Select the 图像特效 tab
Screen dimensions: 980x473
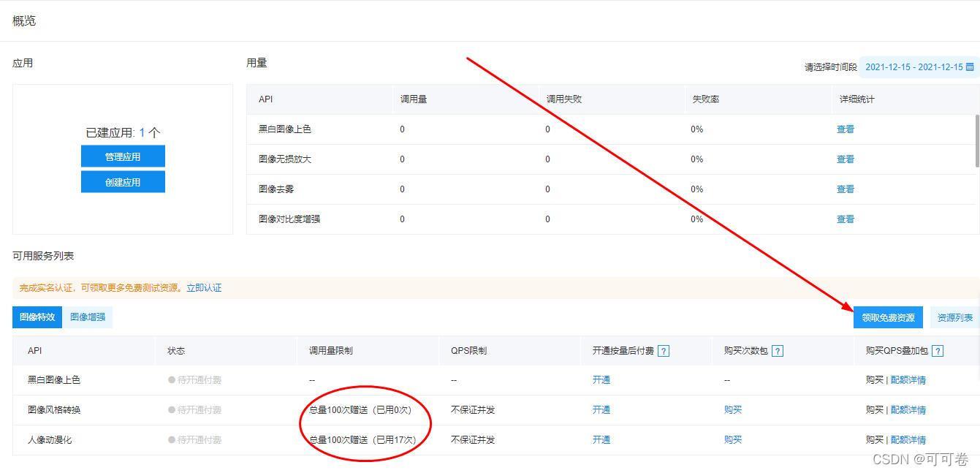pos(37,317)
